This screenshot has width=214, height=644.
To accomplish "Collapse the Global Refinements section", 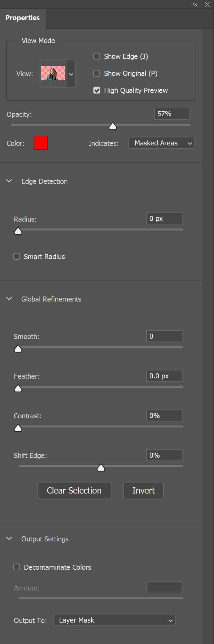I will coord(9,299).
